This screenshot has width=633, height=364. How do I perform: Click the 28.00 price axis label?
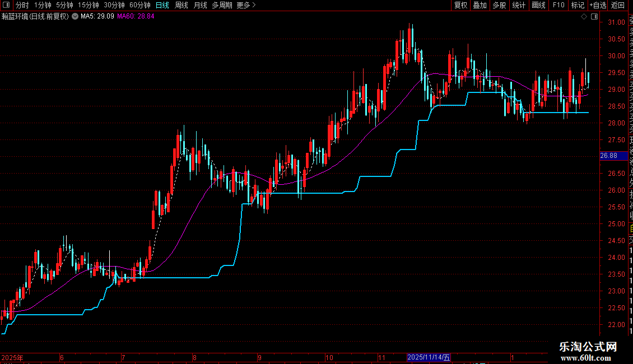(616, 123)
